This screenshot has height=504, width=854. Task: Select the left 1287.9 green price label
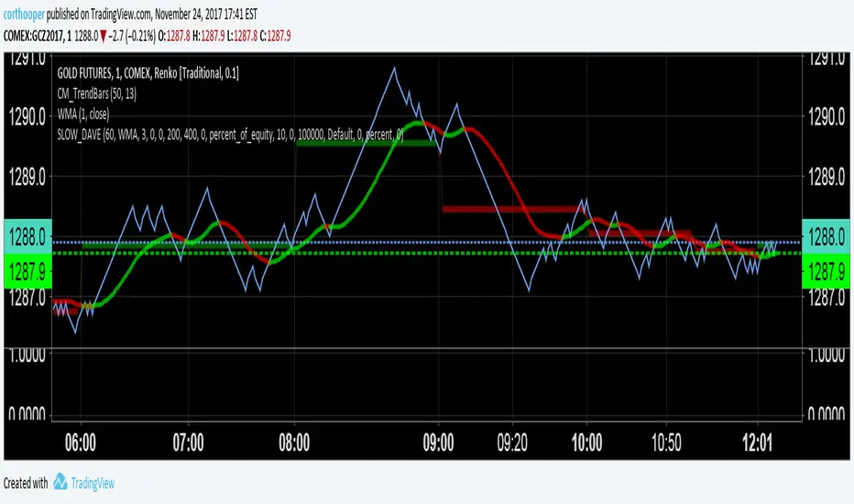27,271
